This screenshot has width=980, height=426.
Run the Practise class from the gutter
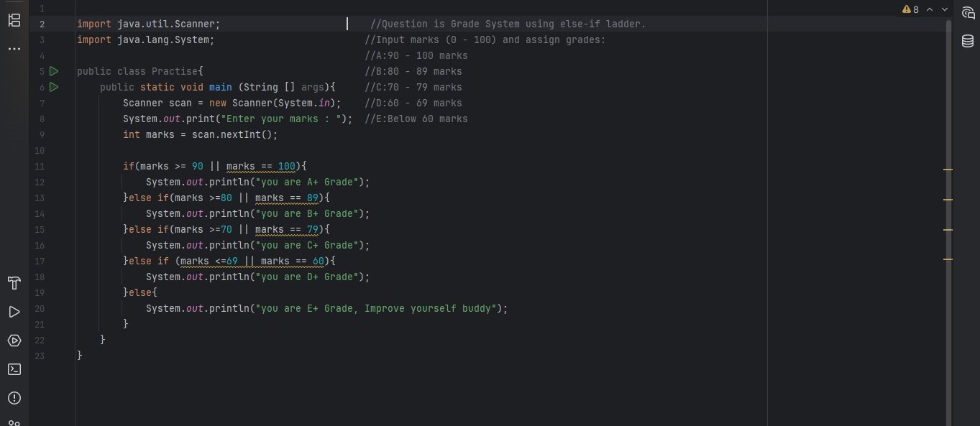54,71
